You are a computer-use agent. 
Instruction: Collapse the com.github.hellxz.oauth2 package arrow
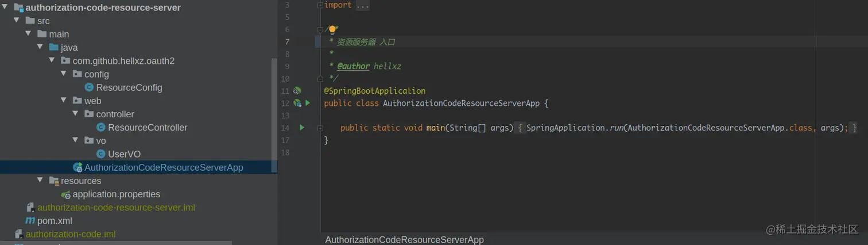(x=52, y=60)
